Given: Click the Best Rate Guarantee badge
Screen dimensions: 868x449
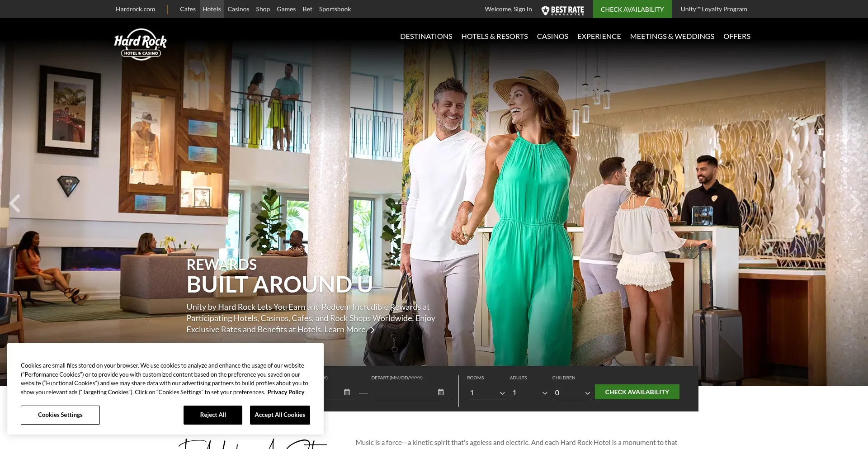Looking at the screenshot, I should (562, 10).
